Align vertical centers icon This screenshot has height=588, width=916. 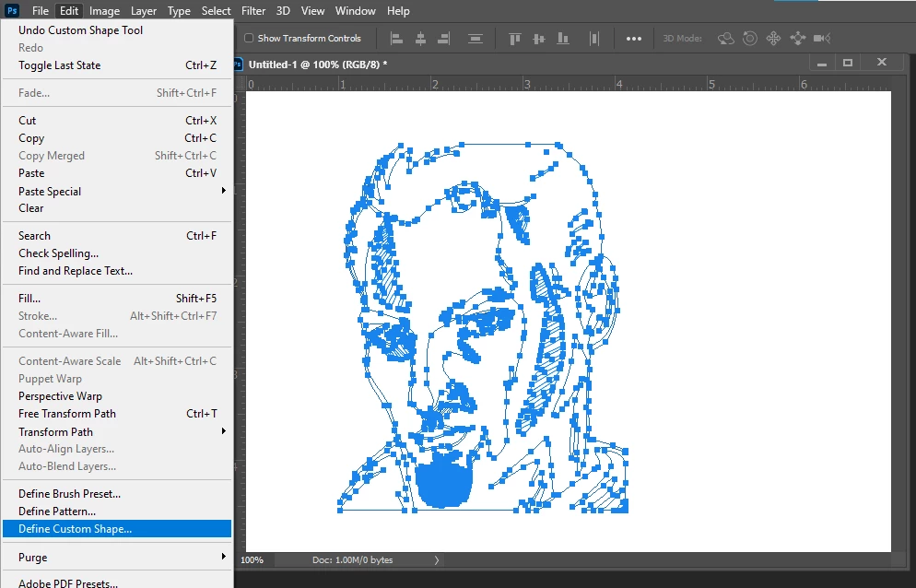[538, 39]
